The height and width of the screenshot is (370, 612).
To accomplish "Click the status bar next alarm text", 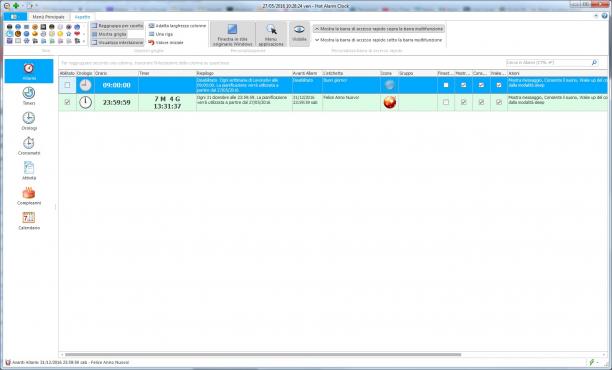I will pyautogui.click(x=70, y=363).
